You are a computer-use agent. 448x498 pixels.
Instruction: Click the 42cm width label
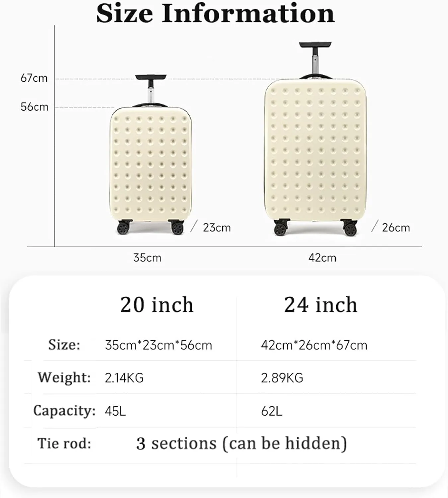click(x=322, y=258)
